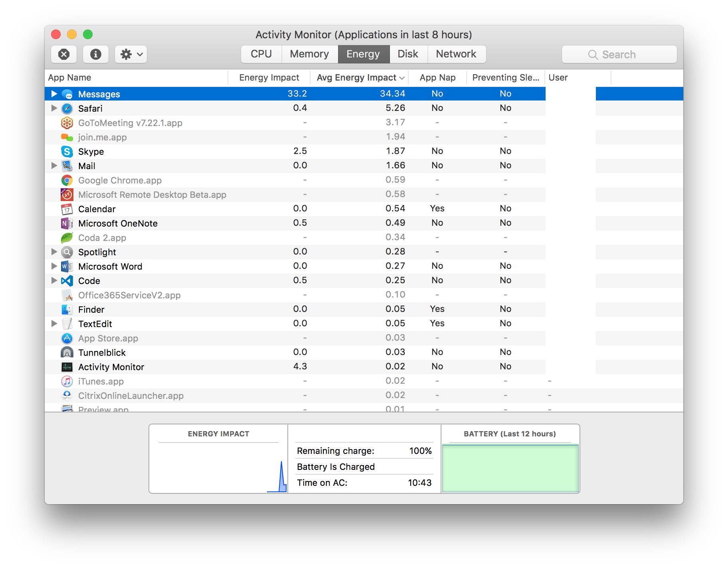Image resolution: width=728 pixels, height=568 pixels.
Task: Click Safari's 5.26 average energy value
Action: tap(395, 108)
